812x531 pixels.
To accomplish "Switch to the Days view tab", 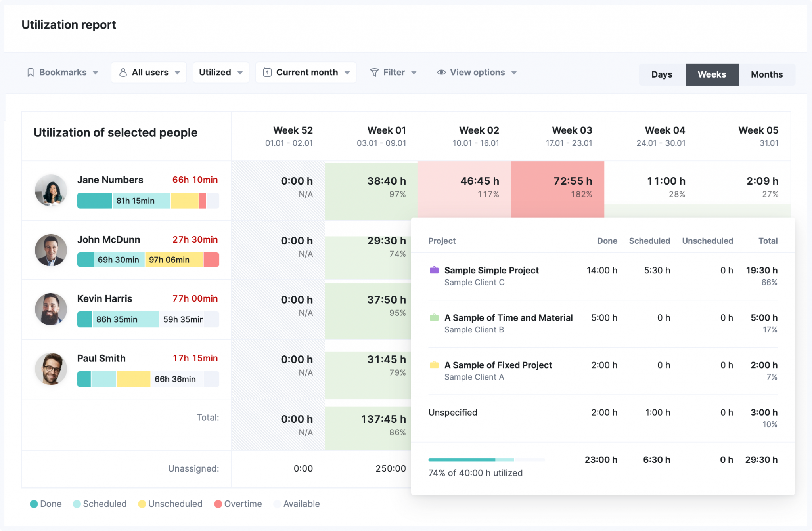I will tap(661, 74).
